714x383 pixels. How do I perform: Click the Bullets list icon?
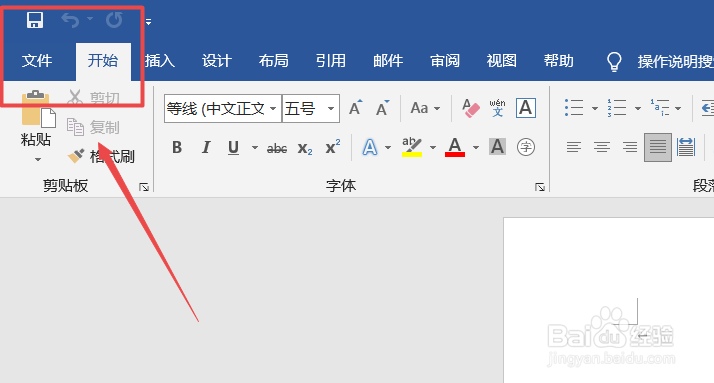point(574,108)
